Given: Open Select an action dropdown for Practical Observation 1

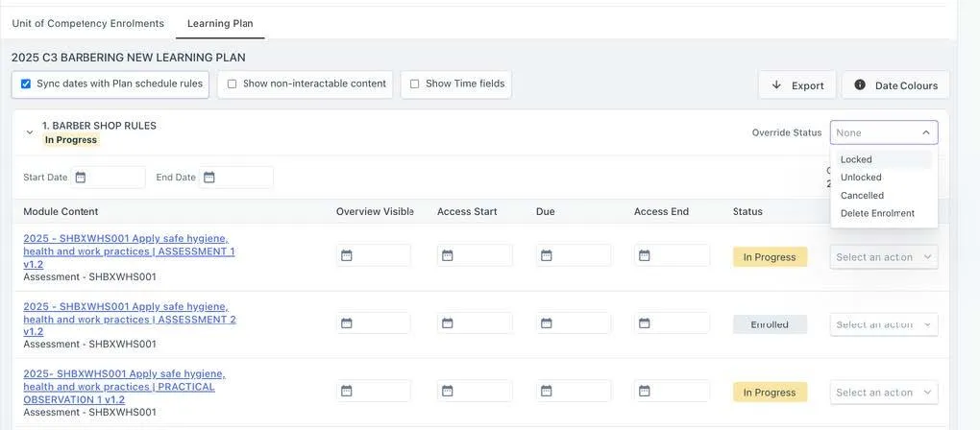Looking at the screenshot, I should (884, 392).
